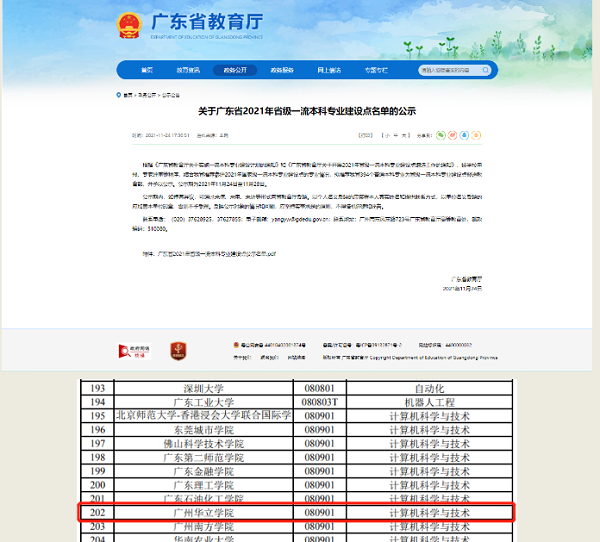Select the highlighted 政务公开 navigation tab
600x542 pixels.
tap(235, 70)
